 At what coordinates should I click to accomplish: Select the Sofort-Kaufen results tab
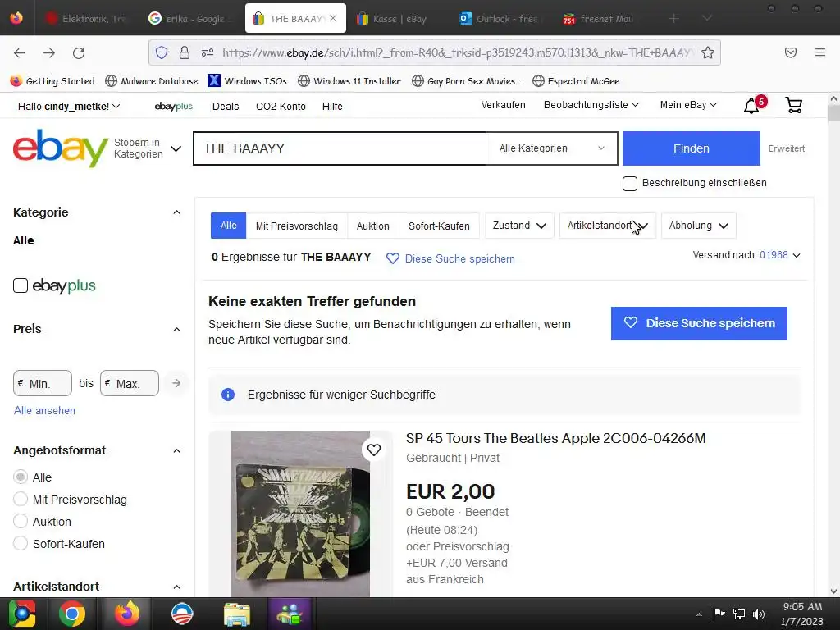coord(439,226)
